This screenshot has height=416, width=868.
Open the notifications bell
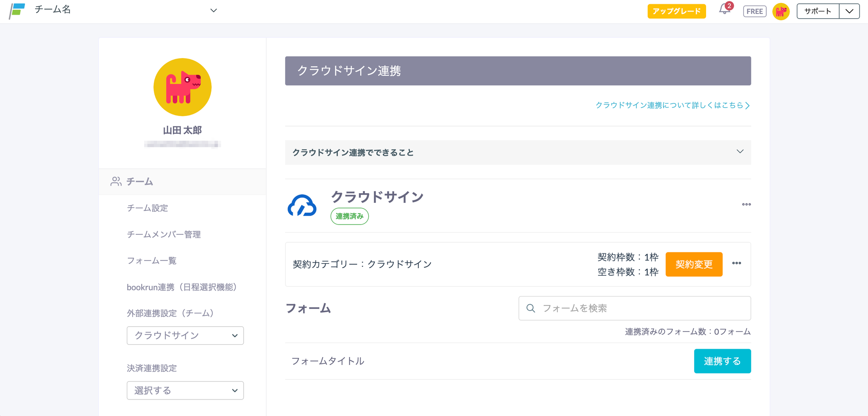724,10
